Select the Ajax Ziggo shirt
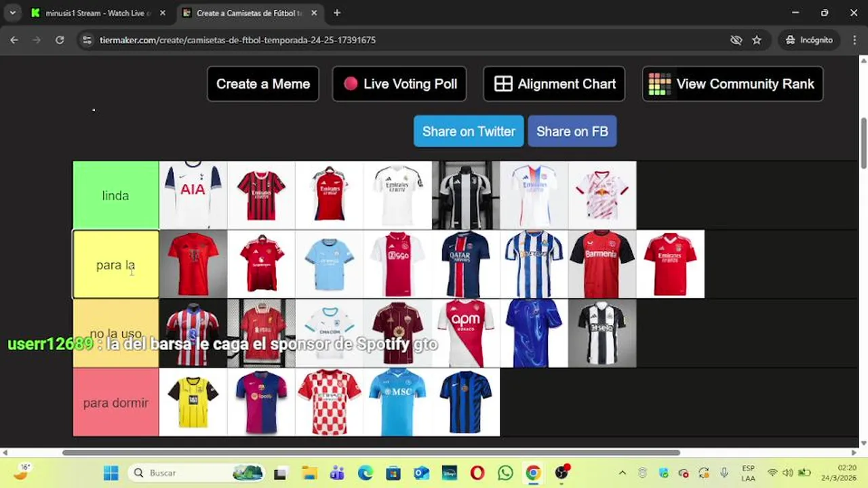 pos(397,264)
